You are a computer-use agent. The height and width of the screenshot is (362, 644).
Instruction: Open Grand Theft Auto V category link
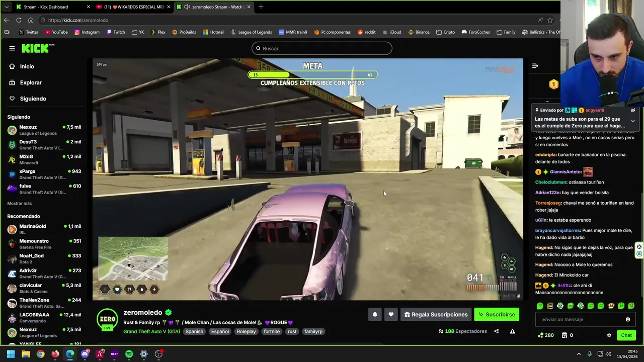tap(151, 331)
